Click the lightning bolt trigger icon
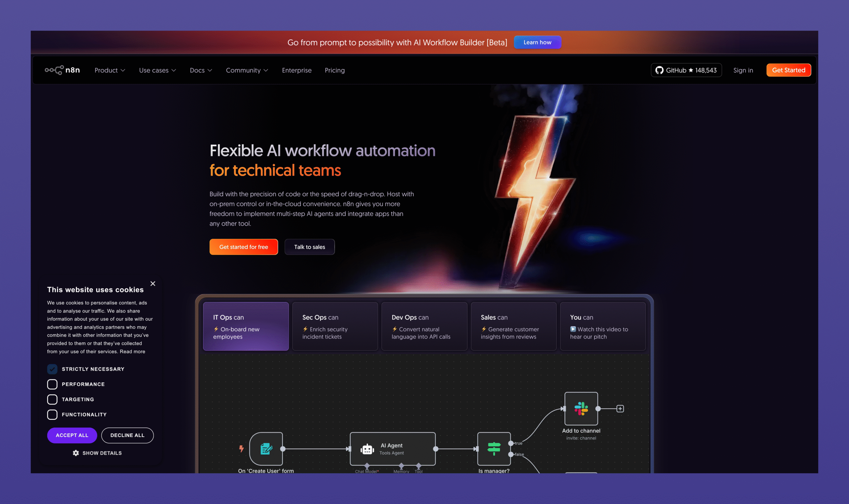 point(241,448)
